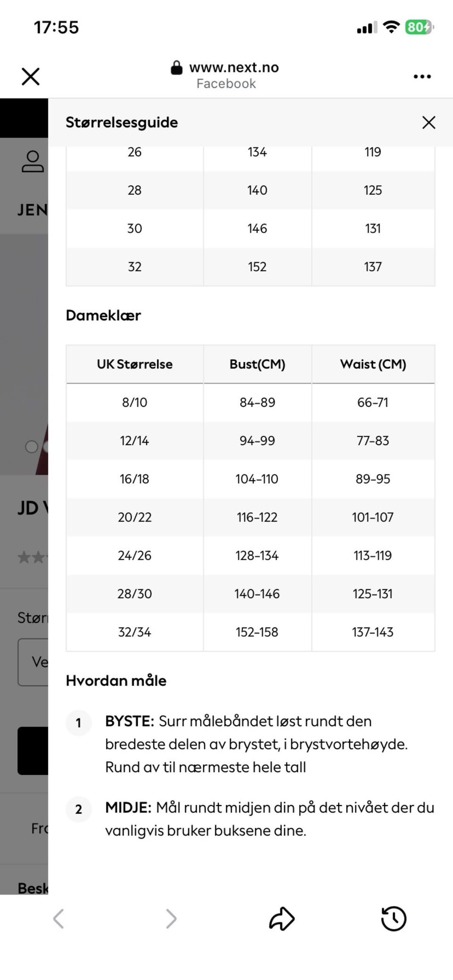The height and width of the screenshot is (980, 453).
Task: Open the Størrelse size dropdown
Action: [33, 662]
